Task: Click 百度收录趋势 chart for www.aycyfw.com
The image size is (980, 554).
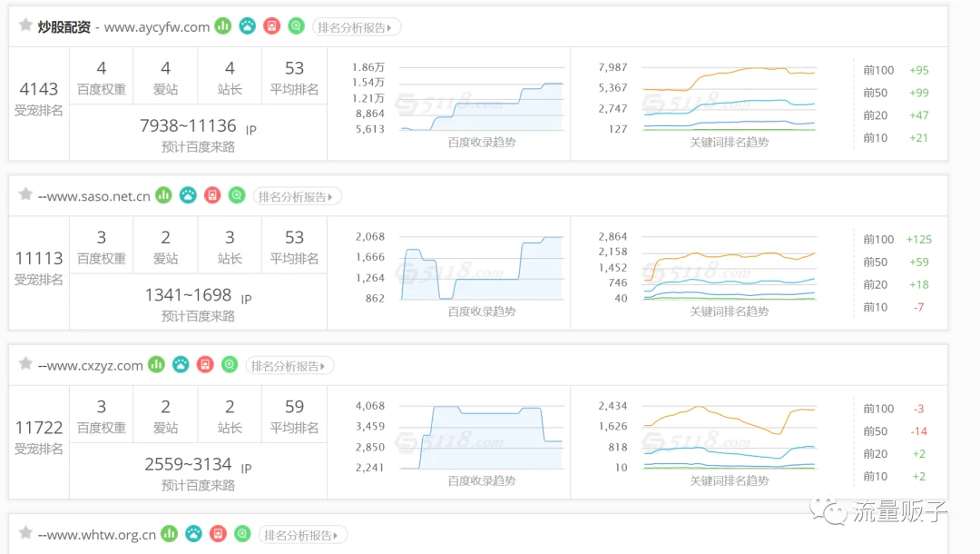Action: click(481, 99)
